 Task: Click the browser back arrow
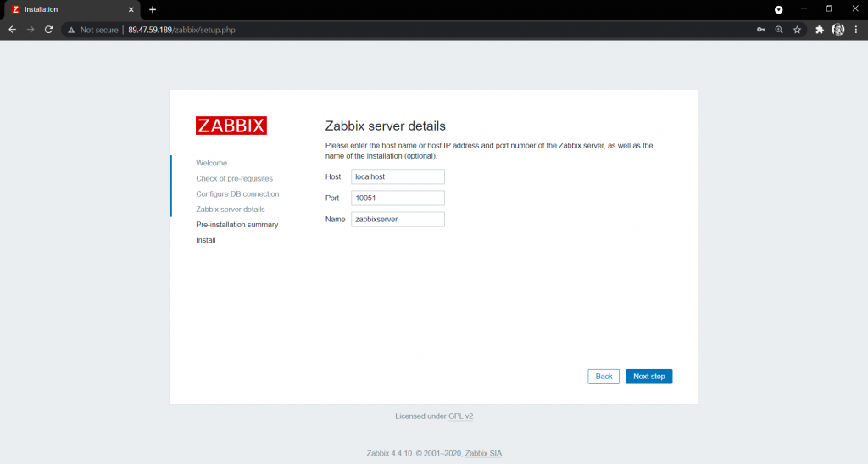click(x=12, y=30)
